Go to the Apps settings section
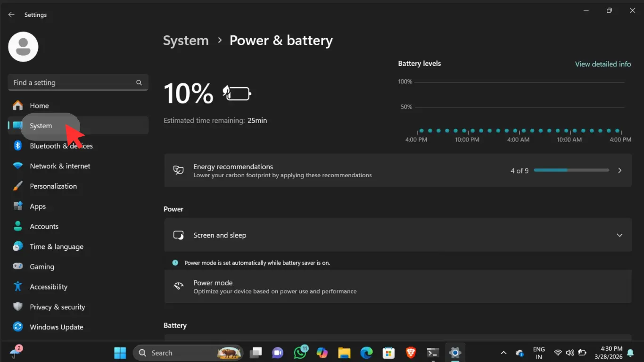Screen dimensions: 644x362 [x=38, y=206]
